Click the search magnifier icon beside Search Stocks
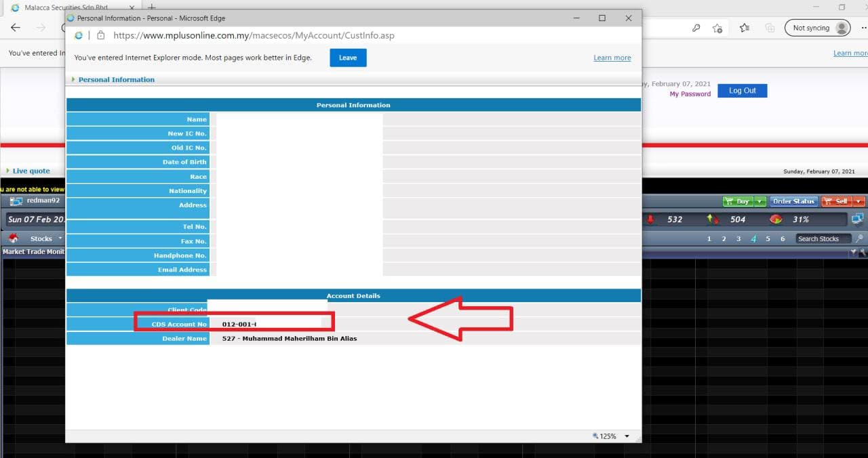 click(859, 238)
